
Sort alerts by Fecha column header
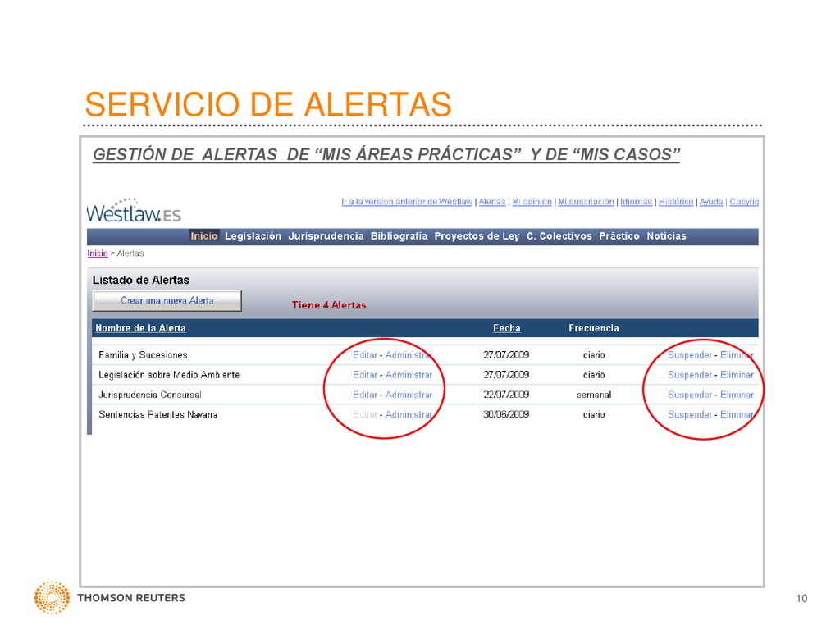pyautogui.click(x=507, y=328)
